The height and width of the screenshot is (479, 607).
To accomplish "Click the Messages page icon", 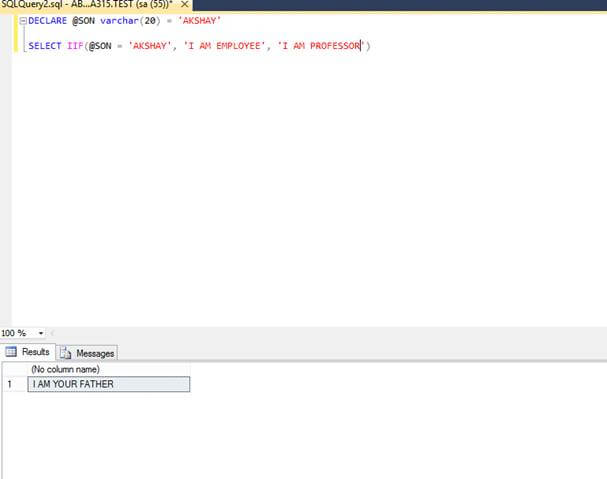I will pyautogui.click(x=65, y=353).
